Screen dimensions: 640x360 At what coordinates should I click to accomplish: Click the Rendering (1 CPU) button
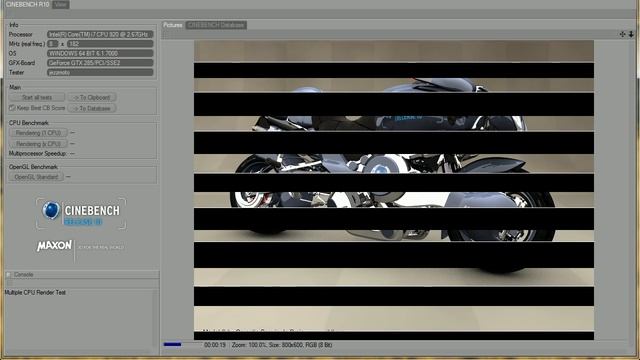point(38,133)
